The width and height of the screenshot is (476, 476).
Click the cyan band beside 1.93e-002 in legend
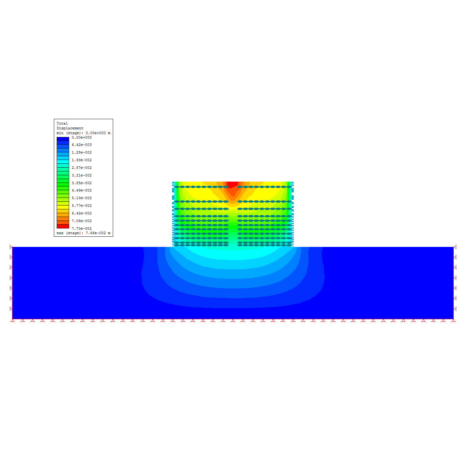[63, 162]
